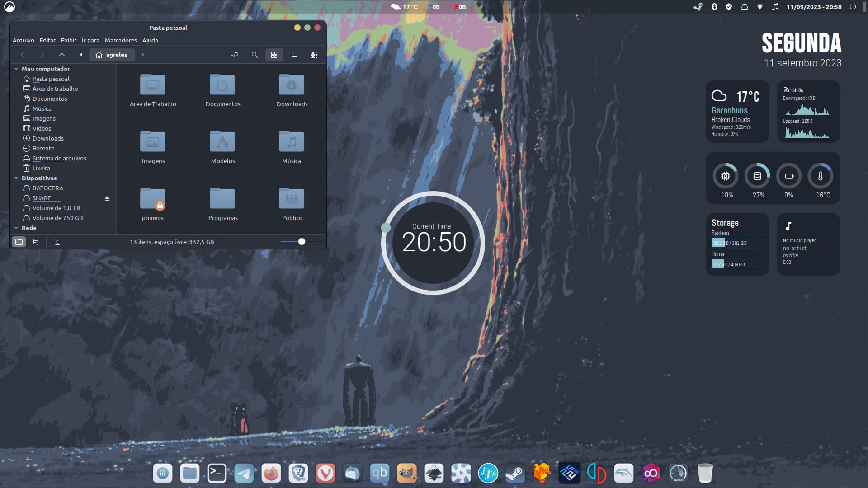Open Brave browser from dock
The height and width of the screenshot is (488, 868).
point(298,473)
